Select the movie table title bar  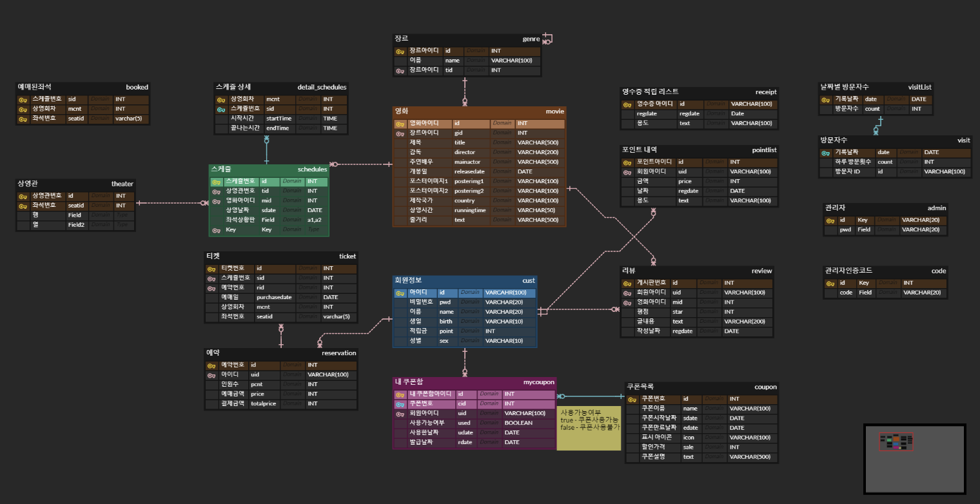tap(477, 111)
